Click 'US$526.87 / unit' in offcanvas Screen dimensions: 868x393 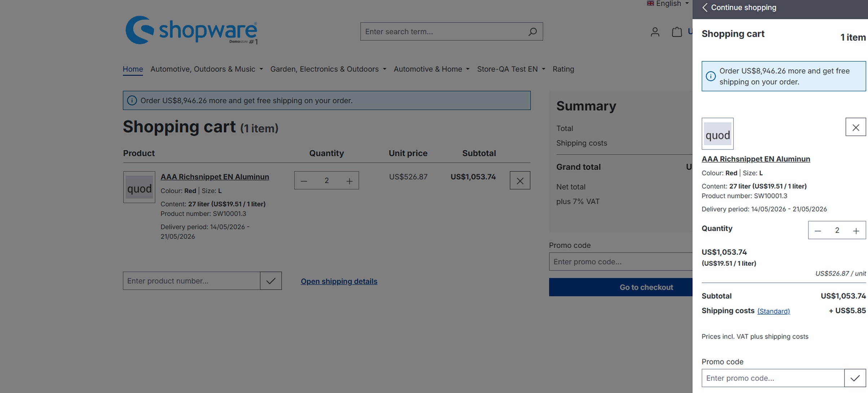[840, 274]
